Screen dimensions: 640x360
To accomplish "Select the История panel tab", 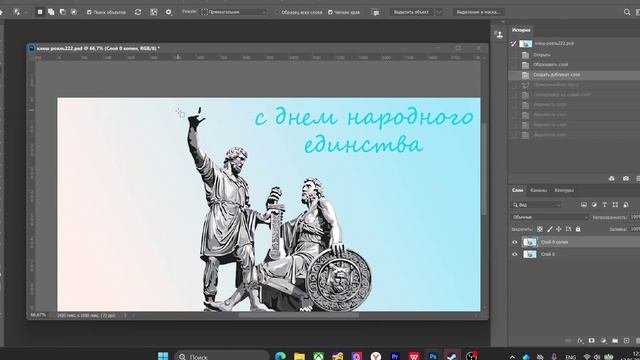I will pos(521,30).
